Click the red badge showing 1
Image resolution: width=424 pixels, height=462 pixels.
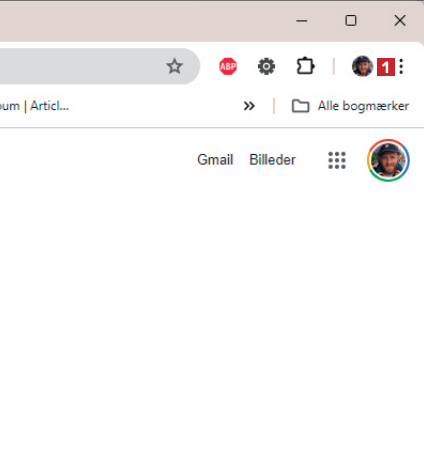coord(386,67)
